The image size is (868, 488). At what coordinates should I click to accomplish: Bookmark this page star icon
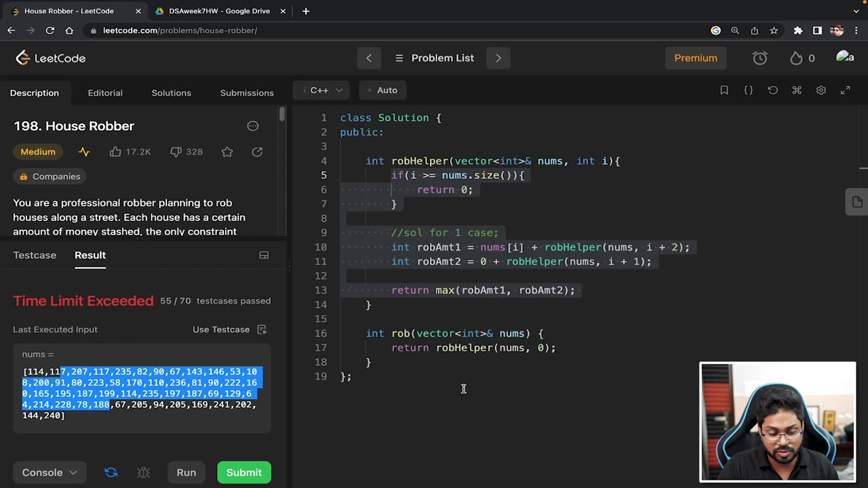774,30
